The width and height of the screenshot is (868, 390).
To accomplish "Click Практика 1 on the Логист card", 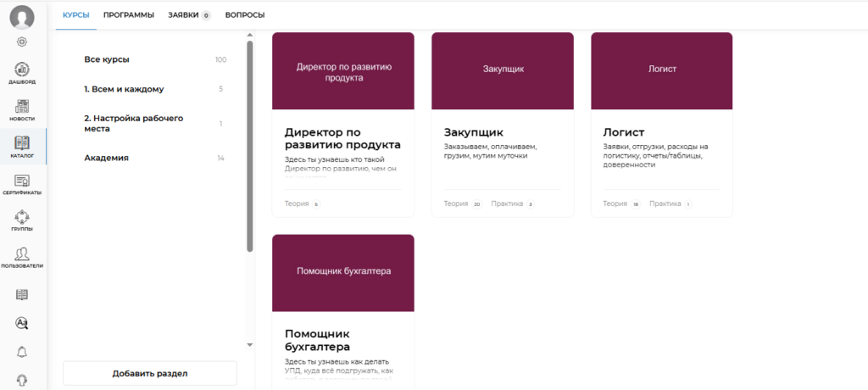I will pos(671,203).
